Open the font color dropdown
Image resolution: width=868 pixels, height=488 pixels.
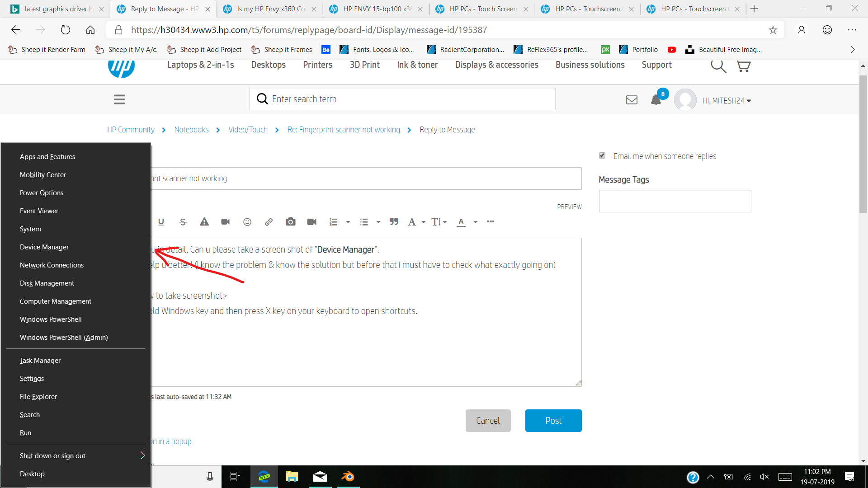pyautogui.click(x=475, y=222)
